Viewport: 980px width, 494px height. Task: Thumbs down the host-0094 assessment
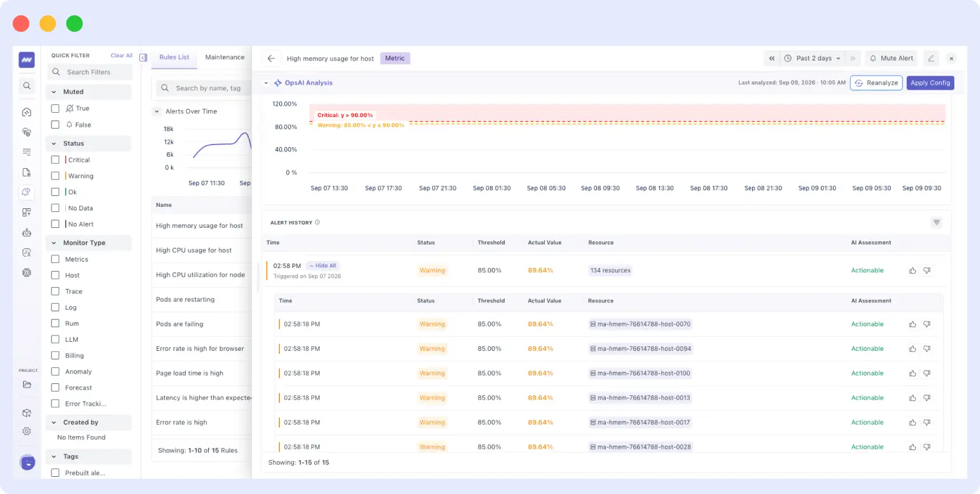click(927, 349)
